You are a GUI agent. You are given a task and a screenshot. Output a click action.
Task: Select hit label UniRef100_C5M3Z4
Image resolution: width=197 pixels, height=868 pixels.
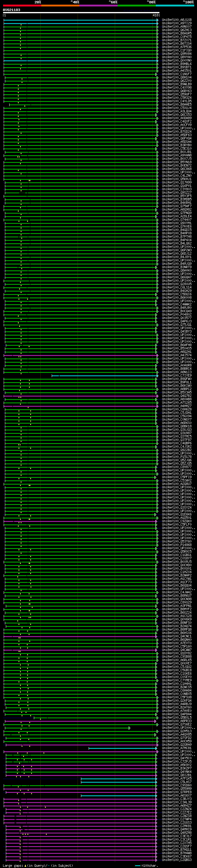point(176,98)
